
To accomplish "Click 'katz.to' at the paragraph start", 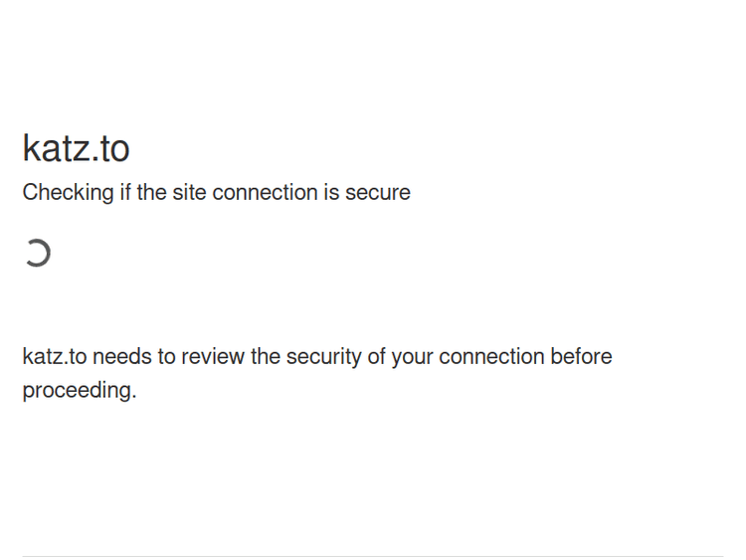I will [x=54, y=357].
